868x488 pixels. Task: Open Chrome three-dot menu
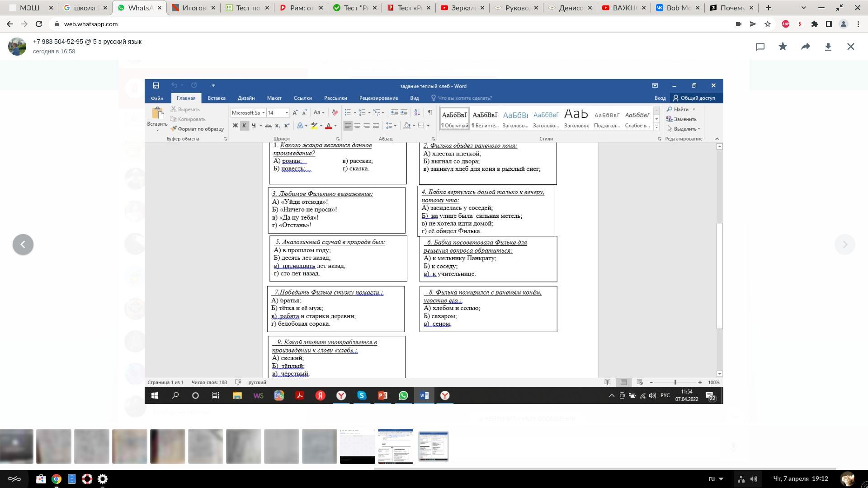coord(858,24)
